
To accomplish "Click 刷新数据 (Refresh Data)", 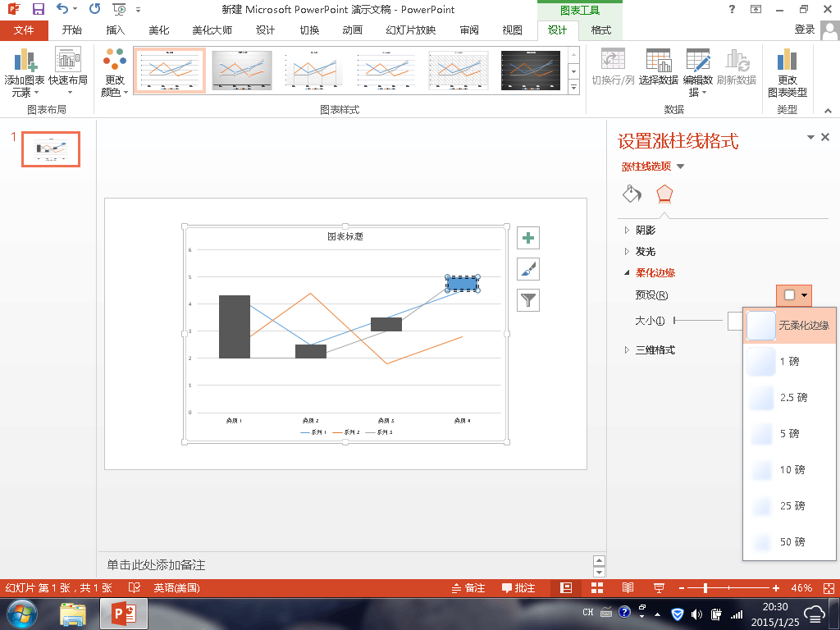I will pyautogui.click(x=737, y=67).
